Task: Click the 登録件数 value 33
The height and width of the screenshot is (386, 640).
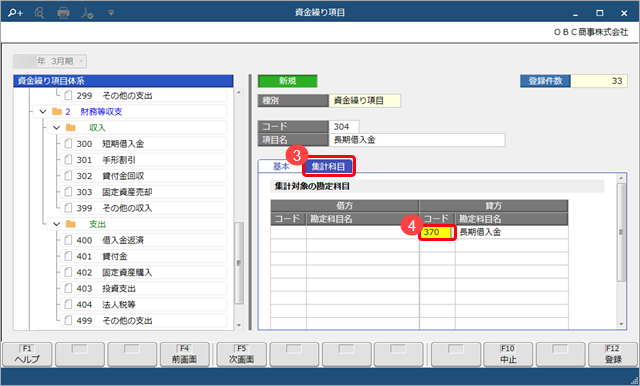Action: 599,81
